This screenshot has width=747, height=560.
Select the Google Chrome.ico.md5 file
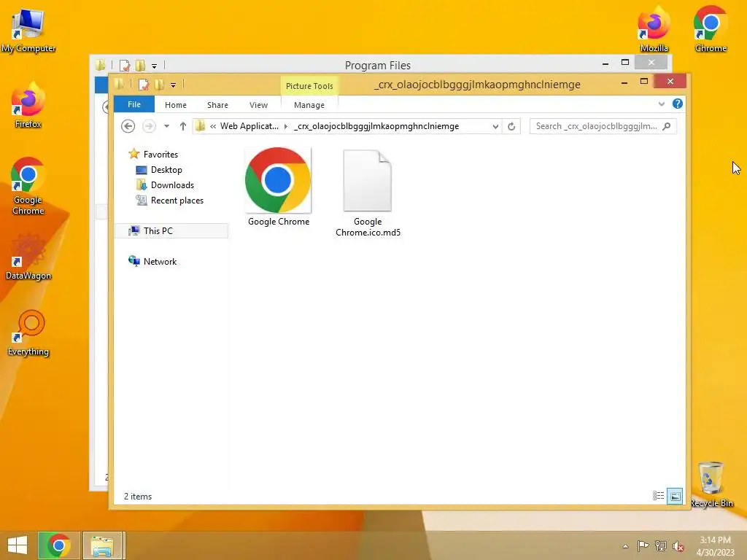pos(368,192)
